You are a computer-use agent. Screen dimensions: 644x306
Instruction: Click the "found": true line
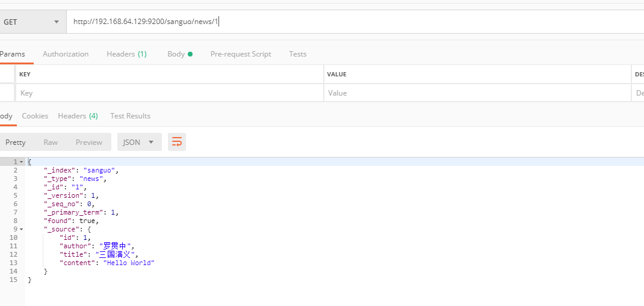72,221
